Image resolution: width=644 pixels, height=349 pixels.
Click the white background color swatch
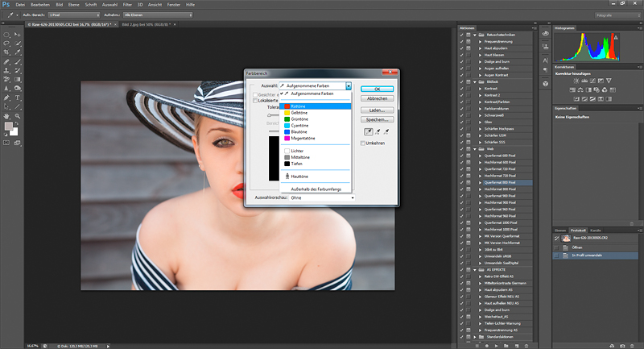click(x=14, y=132)
